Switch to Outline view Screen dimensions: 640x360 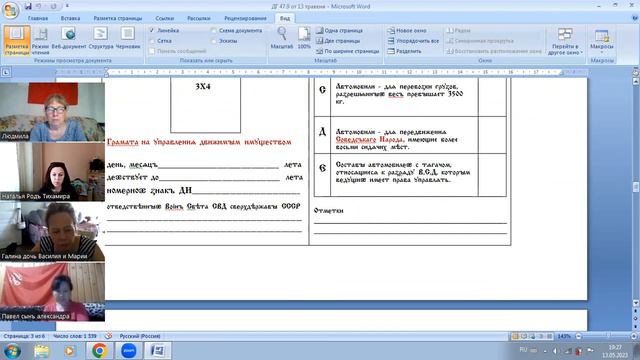coord(101,38)
